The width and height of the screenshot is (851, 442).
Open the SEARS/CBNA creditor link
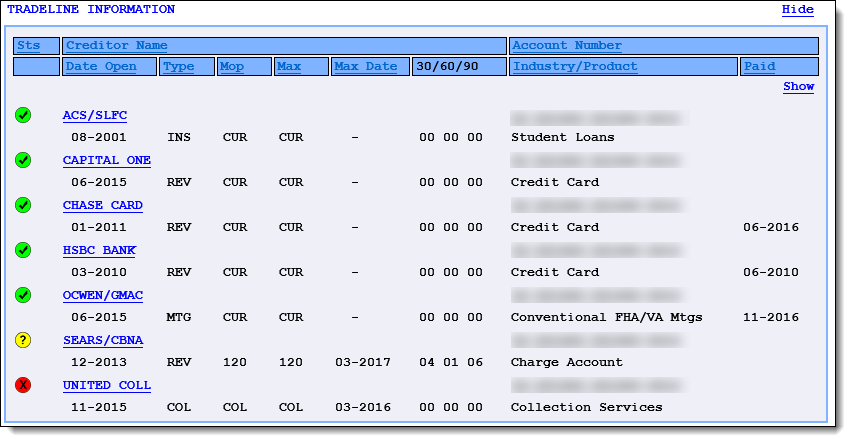pyautogui.click(x=103, y=340)
